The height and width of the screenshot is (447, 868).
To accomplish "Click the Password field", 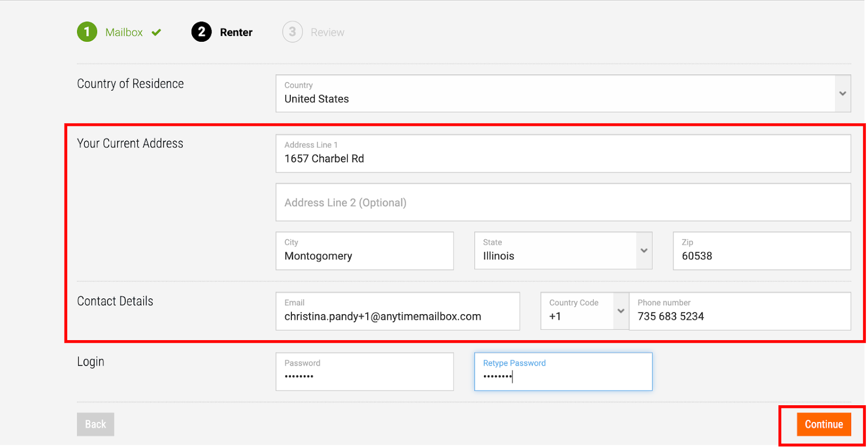I will pos(365,372).
